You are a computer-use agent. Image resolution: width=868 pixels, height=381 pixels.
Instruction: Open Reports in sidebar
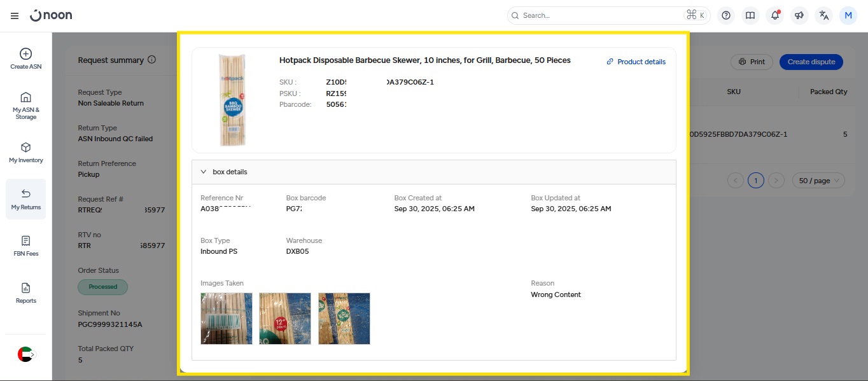(x=25, y=293)
